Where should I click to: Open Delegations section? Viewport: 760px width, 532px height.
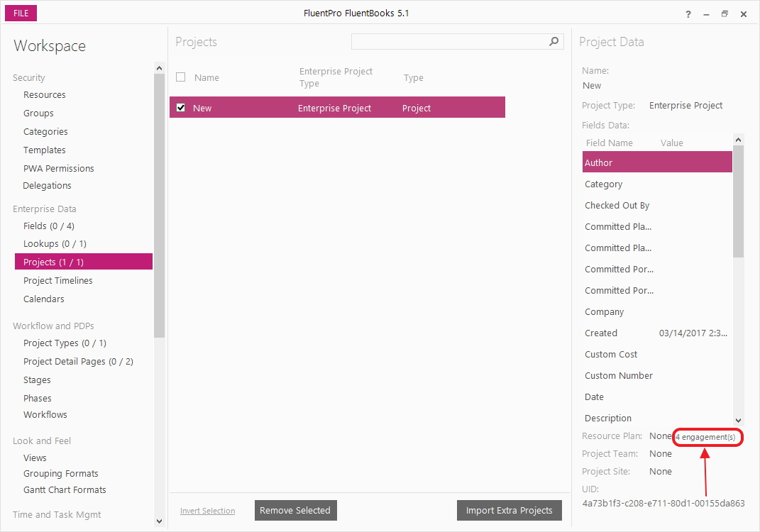pos(47,186)
